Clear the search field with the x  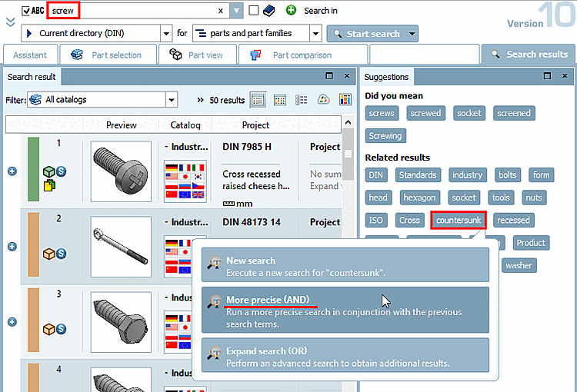[x=221, y=11]
